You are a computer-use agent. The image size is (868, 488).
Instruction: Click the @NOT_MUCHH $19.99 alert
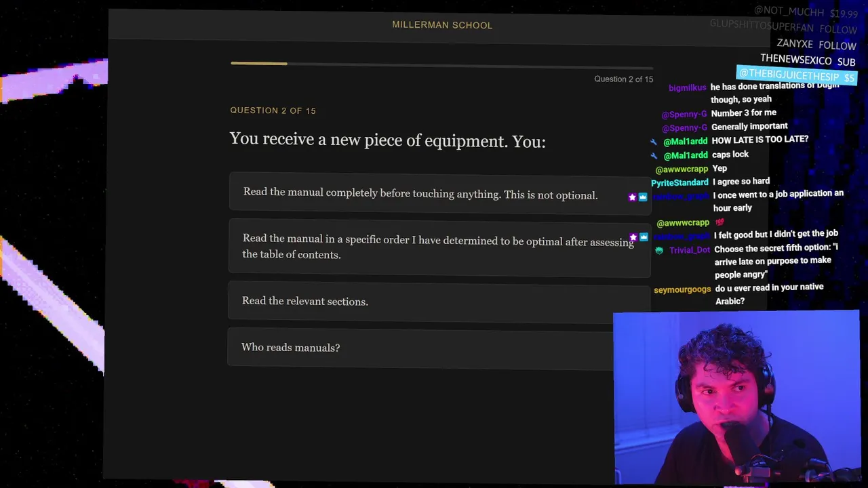pyautogui.click(x=806, y=12)
